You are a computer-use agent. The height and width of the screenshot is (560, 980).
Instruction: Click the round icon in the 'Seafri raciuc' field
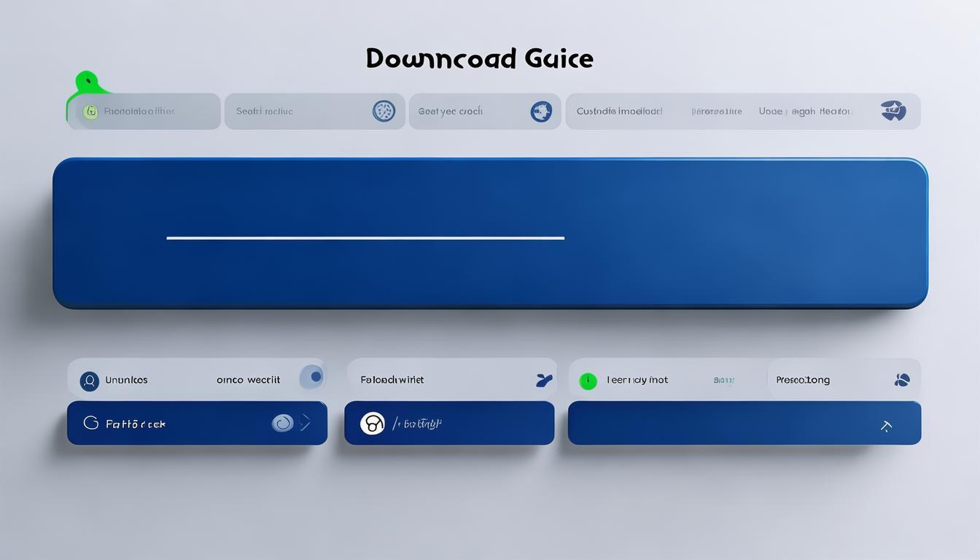384,111
